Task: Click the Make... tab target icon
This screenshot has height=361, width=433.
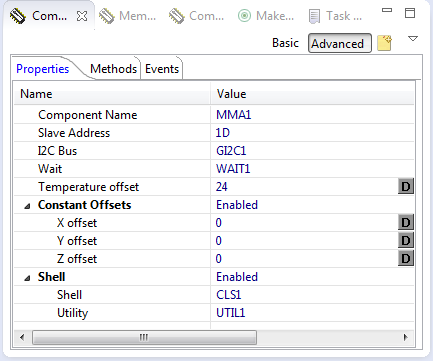Action: [244, 16]
